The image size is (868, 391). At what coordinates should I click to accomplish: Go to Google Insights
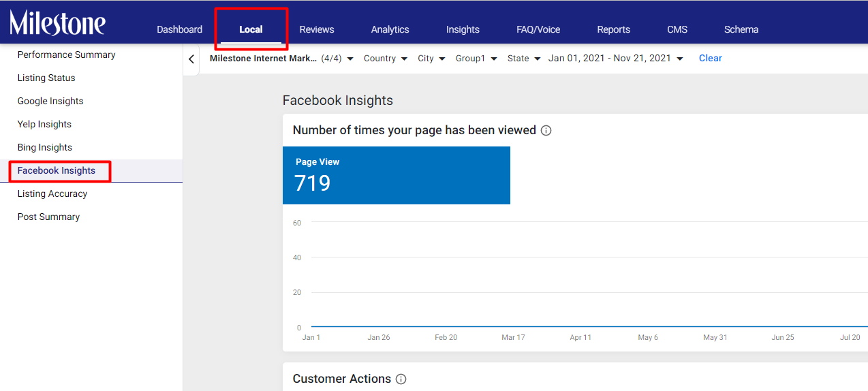coord(50,101)
